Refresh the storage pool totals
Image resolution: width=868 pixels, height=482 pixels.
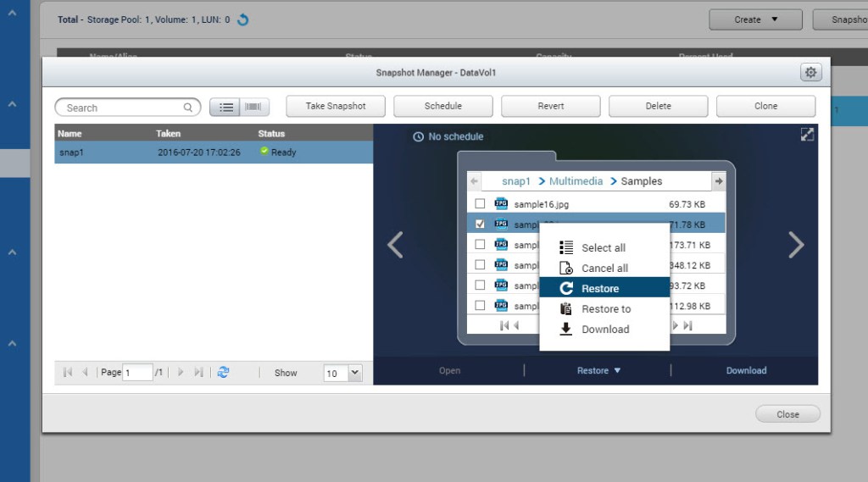click(x=243, y=19)
